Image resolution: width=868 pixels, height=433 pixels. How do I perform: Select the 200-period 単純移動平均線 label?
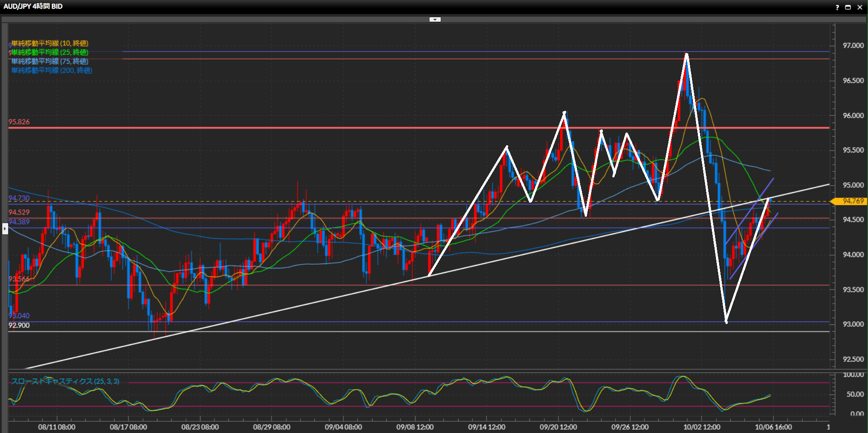(52, 71)
